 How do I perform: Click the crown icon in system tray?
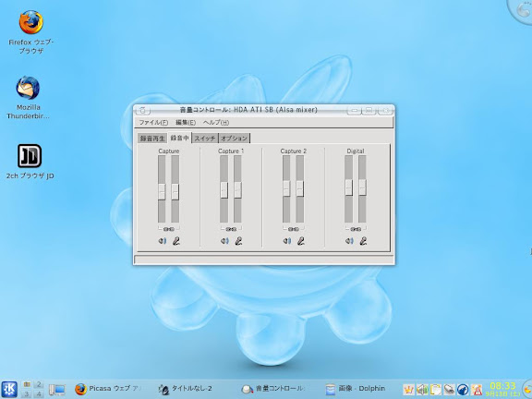click(408, 390)
